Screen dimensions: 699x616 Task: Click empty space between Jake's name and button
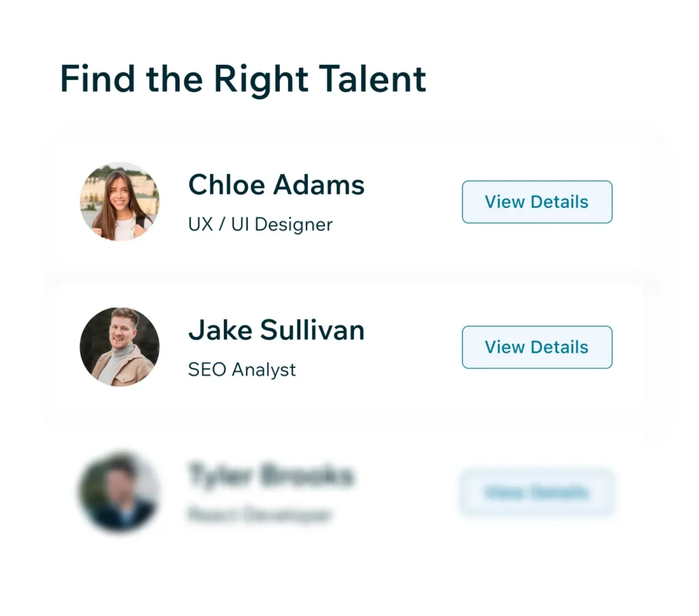413,347
